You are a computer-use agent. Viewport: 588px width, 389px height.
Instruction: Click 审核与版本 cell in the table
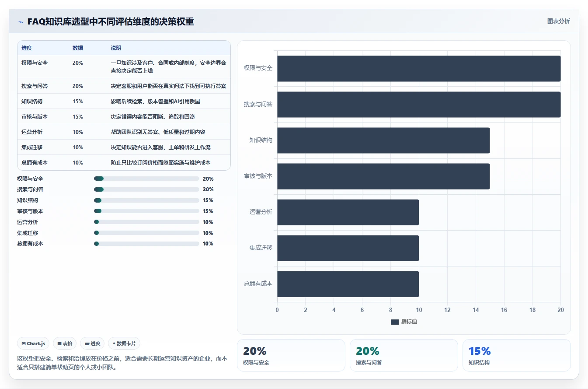click(35, 116)
